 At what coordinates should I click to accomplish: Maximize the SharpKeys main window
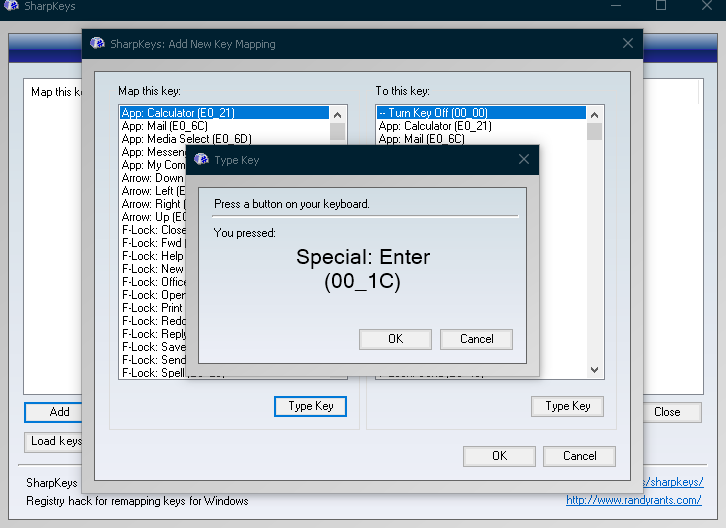coord(661,5)
